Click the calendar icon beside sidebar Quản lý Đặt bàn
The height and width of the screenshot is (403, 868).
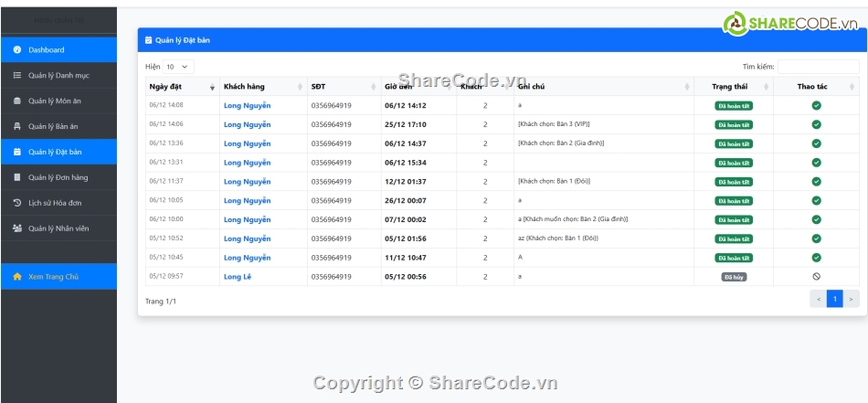[x=17, y=152]
